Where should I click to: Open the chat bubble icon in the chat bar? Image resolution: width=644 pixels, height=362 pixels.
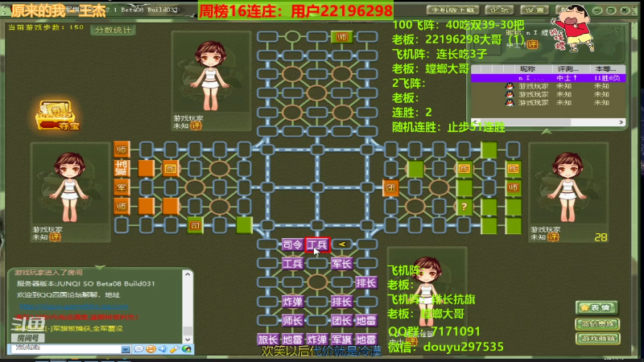click(138, 349)
